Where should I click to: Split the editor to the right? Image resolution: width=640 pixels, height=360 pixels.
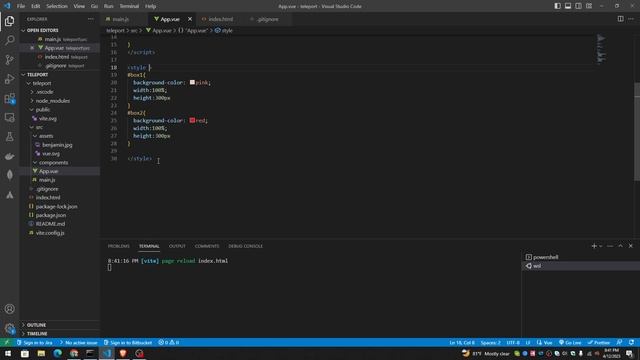(x=620, y=19)
